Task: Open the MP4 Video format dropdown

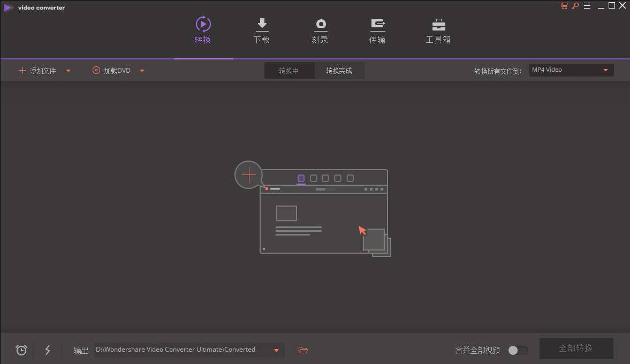Action: point(571,70)
